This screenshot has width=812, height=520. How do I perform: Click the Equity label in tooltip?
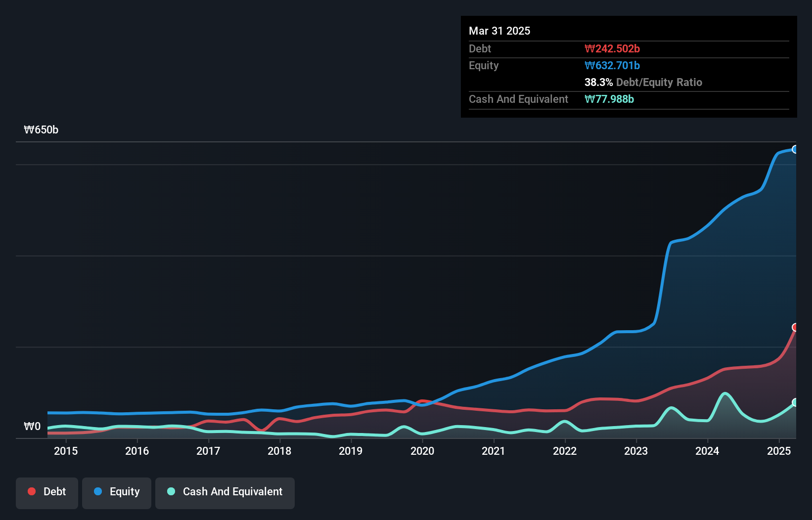(x=484, y=65)
